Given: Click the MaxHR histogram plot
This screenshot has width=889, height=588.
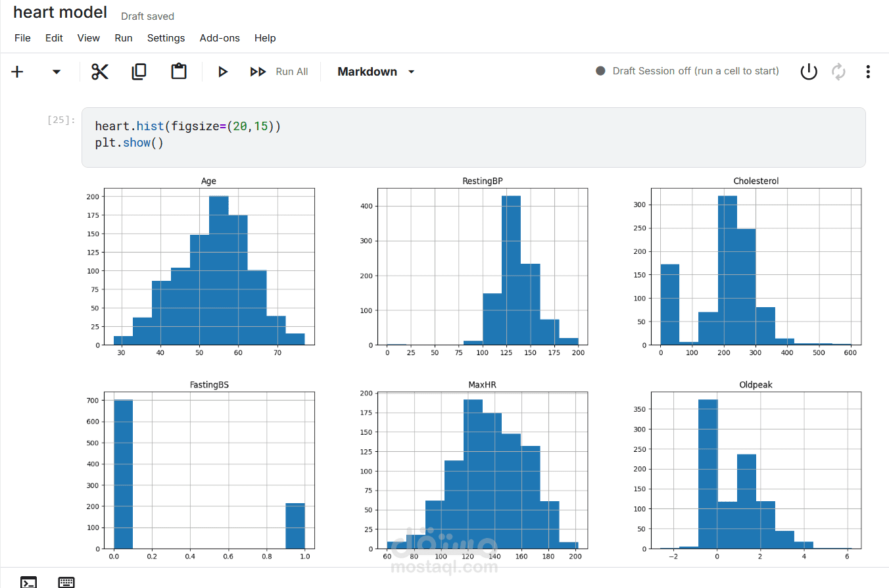Looking at the screenshot, I should coord(483,470).
